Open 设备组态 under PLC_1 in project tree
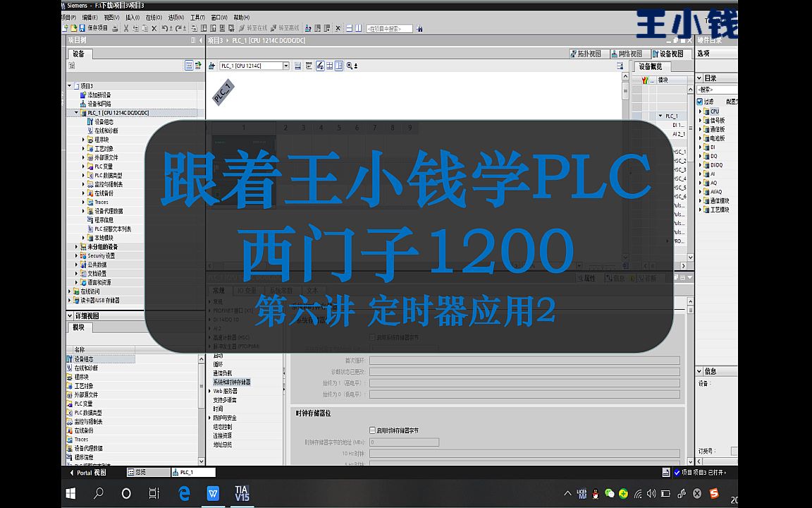 (103, 122)
